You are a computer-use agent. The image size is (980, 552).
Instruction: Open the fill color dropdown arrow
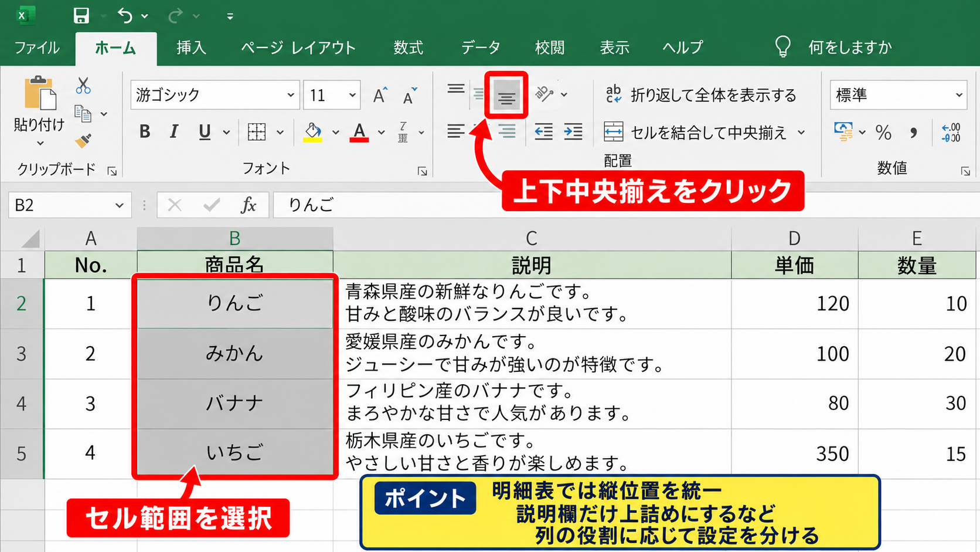[x=335, y=133]
